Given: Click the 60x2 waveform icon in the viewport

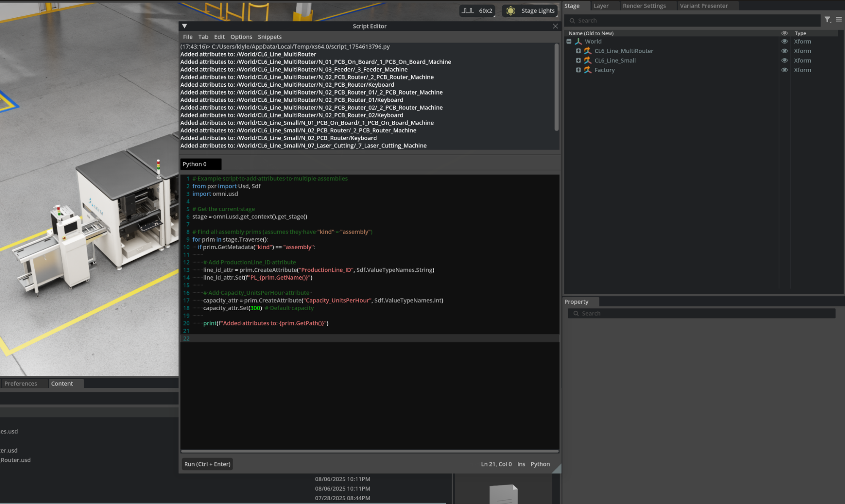Looking at the screenshot, I should [x=468, y=11].
